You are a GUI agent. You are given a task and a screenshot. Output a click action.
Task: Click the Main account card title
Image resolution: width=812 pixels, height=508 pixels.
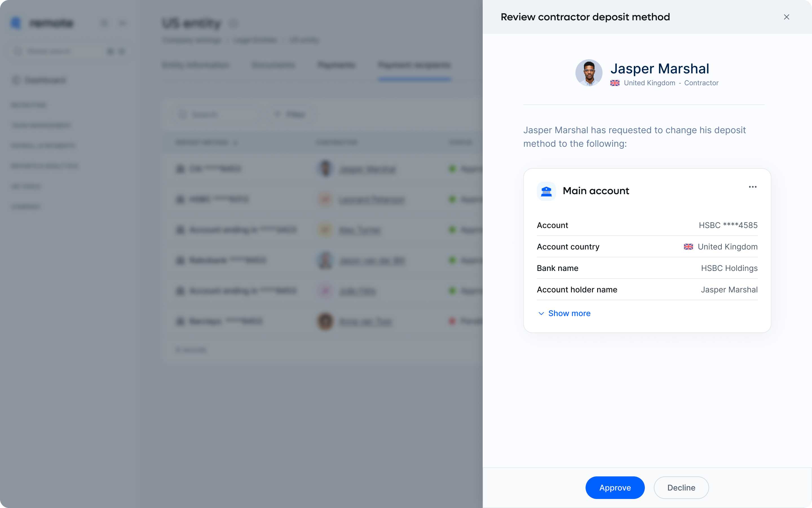(596, 191)
